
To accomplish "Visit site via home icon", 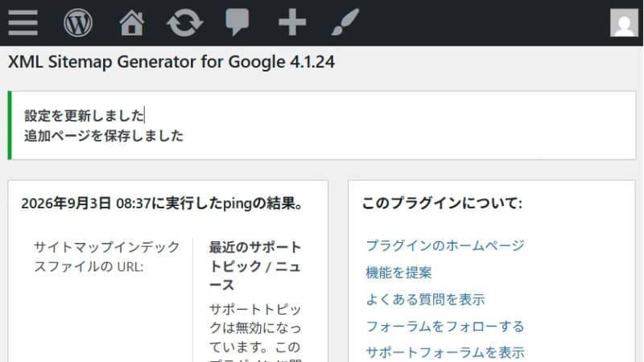I will [132, 23].
